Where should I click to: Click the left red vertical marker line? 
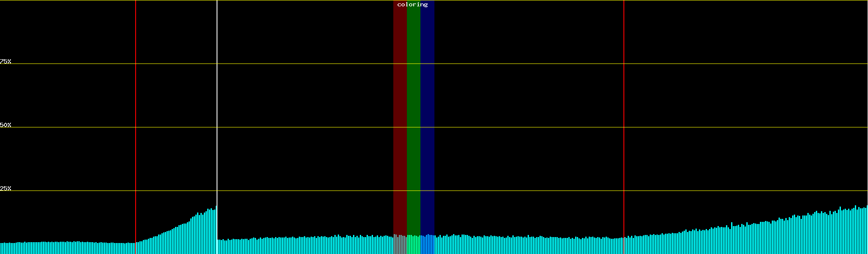point(136,106)
